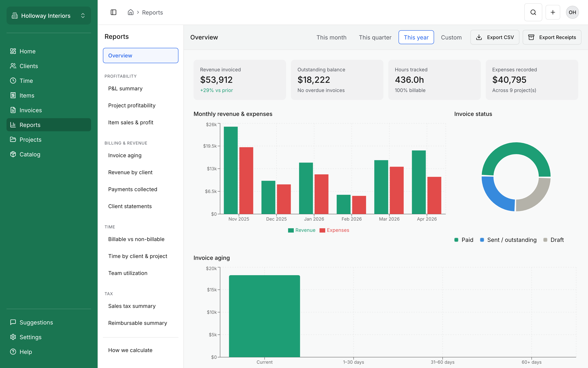Open Settings in the sidebar
The width and height of the screenshot is (588, 368).
[49, 337]
